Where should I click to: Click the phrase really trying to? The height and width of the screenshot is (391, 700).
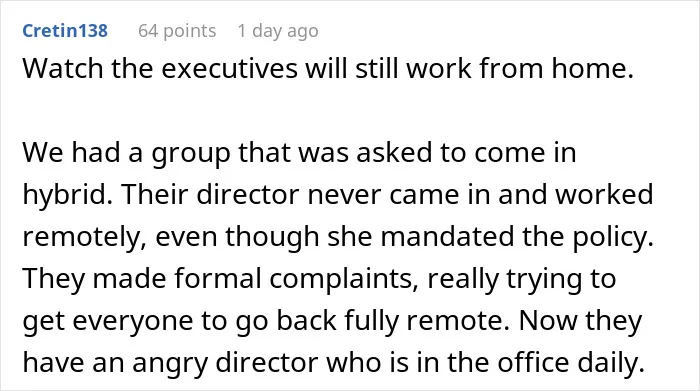(521, 278)
